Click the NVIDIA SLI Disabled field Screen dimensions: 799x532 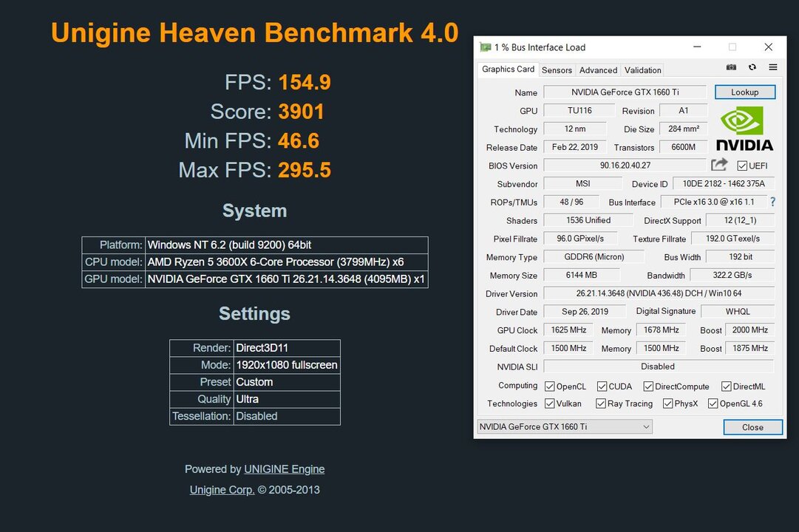click(x=658, y=366)
